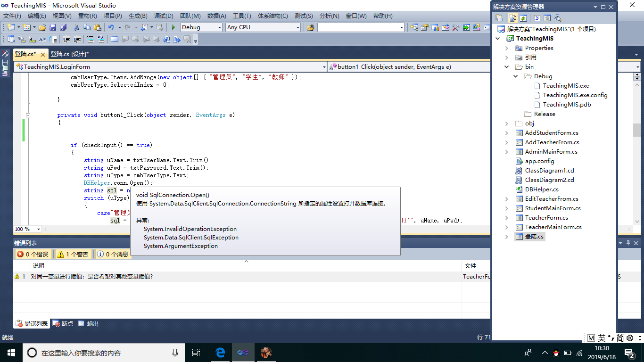Uncomment the selected lines icon
The image size is (644, 362).
[x=100, y=39]
